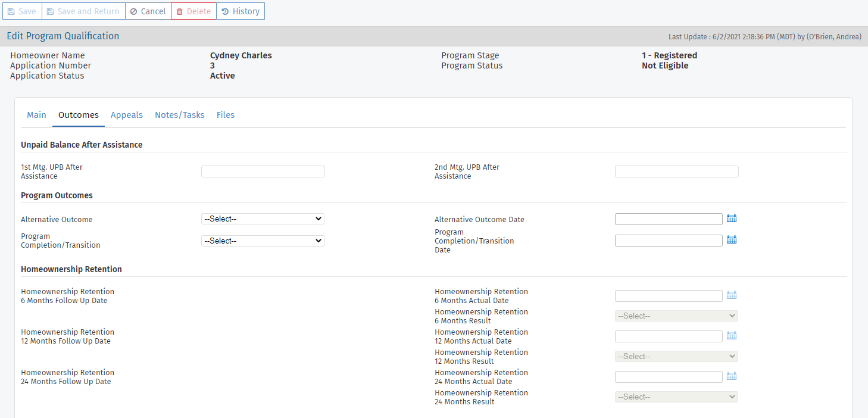Switch to the Main tab
The height and width of the screenshot is (418, 868).
[x=36, y=115]
